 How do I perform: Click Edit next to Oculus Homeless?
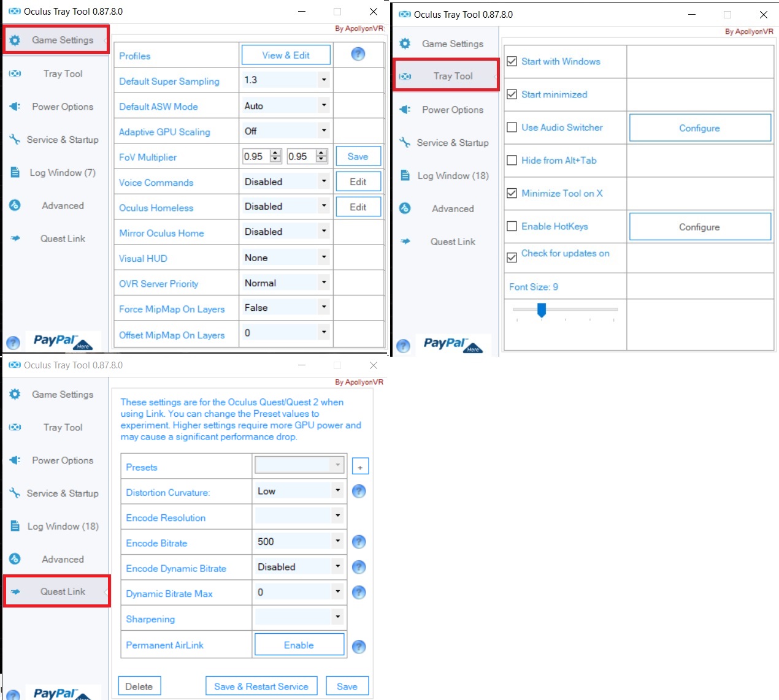click(358, 207)
